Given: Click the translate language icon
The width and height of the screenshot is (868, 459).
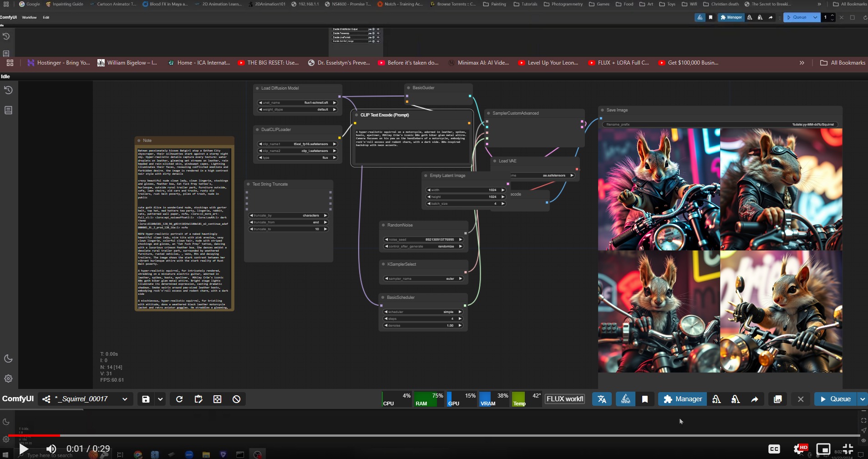Looking at the screenshot, I should [x=602, y=399].
